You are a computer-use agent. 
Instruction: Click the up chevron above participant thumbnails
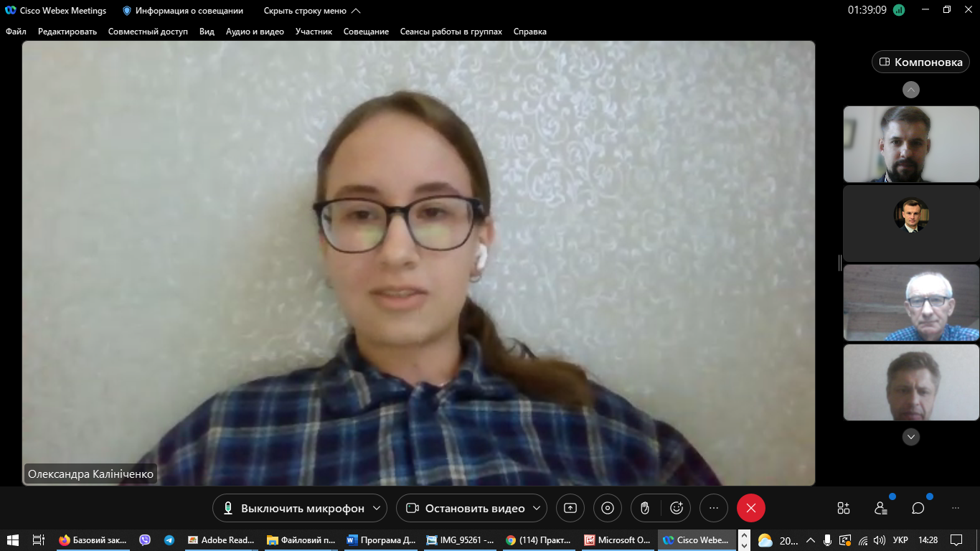click(911, 90)
